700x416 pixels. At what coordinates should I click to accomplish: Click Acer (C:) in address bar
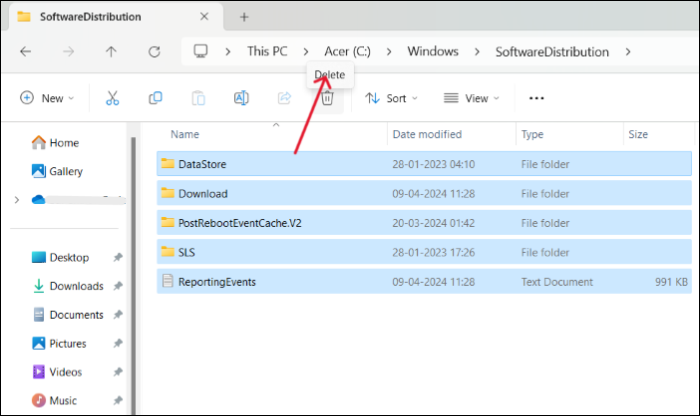[347, 51]
